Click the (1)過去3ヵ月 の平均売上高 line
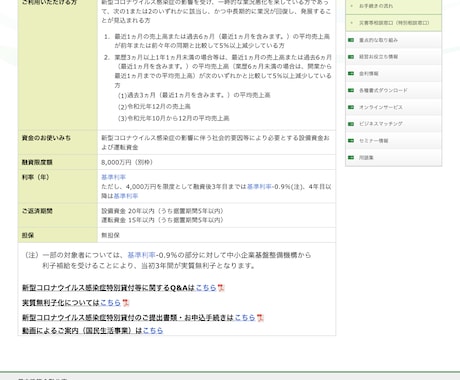Image resolution: width=460 pixels, height=380 pixels. pyautogui.click(x=194, y=95)
